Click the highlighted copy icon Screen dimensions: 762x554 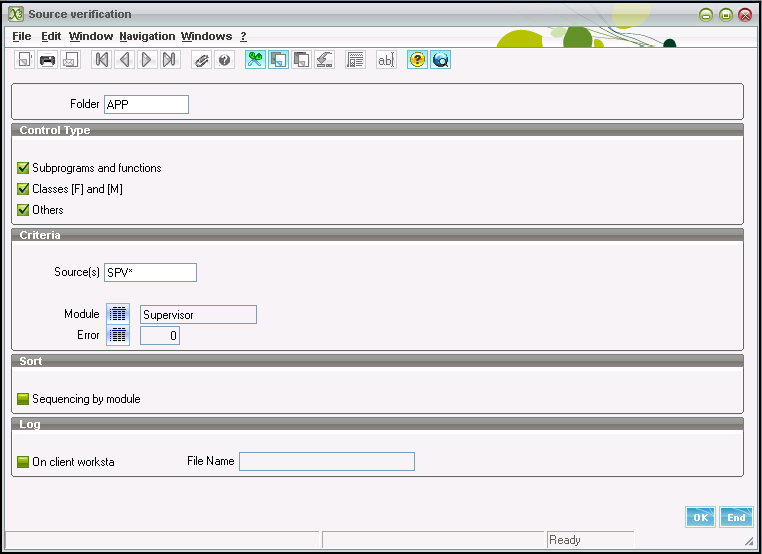tap(278, 60)
